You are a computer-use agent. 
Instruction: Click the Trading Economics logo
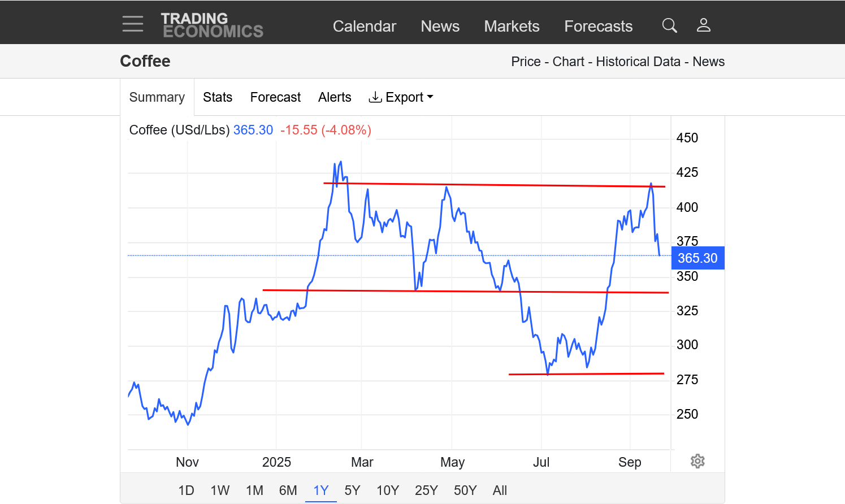[x=212, y=25]
